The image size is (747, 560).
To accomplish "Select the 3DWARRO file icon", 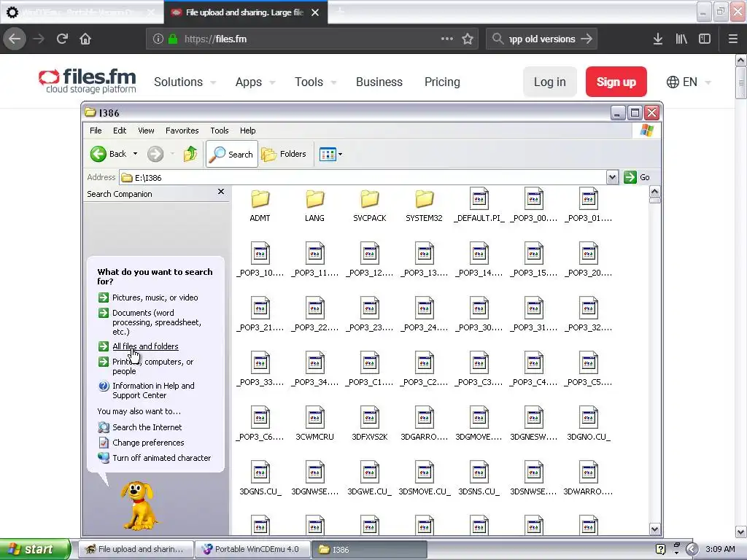I will 589,472.
